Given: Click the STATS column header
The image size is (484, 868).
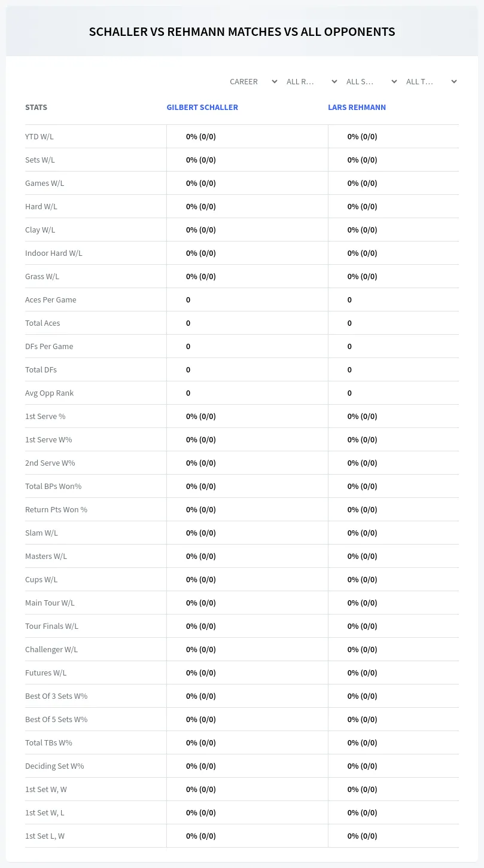Looking at the screenshot, I should (36, 108).
